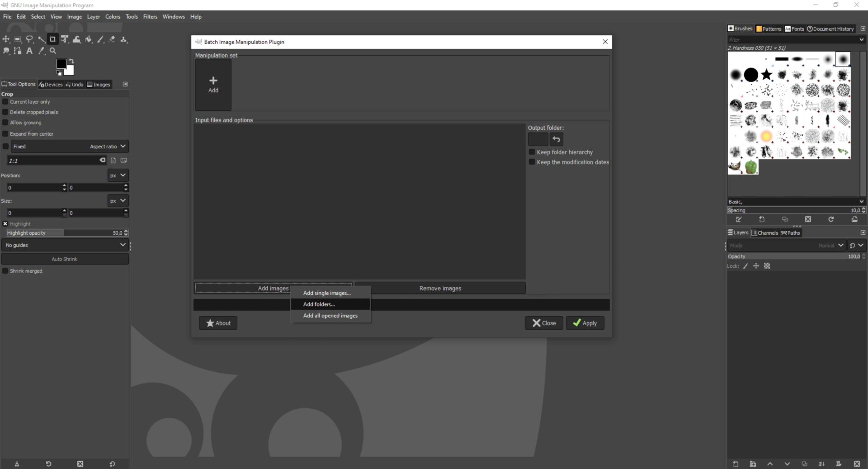Open the No guides dropdown
This screenshot has width=868, height=469.
tap(65, 245)
